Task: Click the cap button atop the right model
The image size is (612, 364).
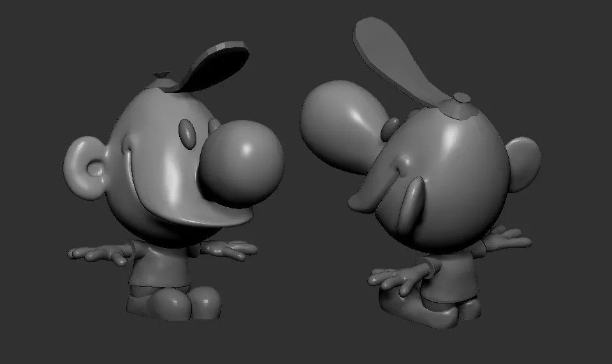Action: coord(461,99)
